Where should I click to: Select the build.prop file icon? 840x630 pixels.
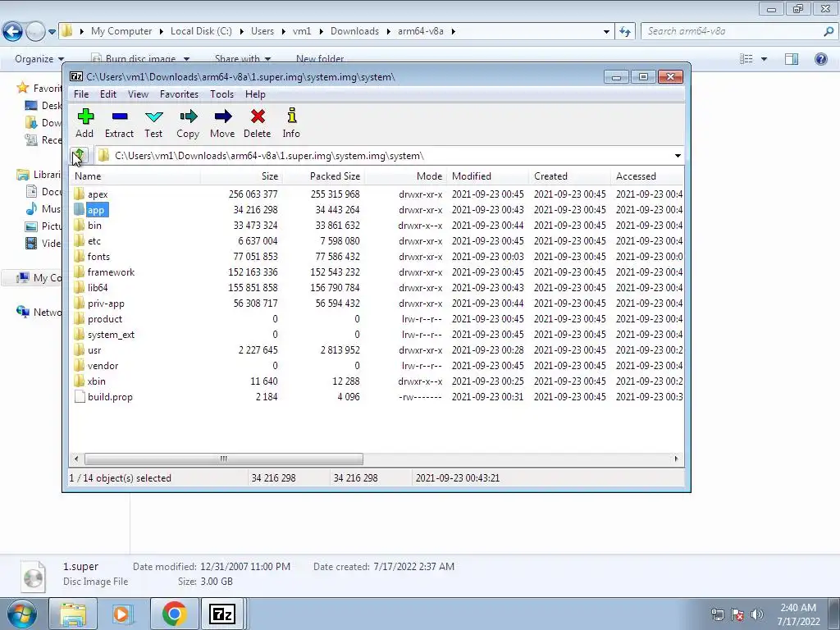(x=80, y=397)
